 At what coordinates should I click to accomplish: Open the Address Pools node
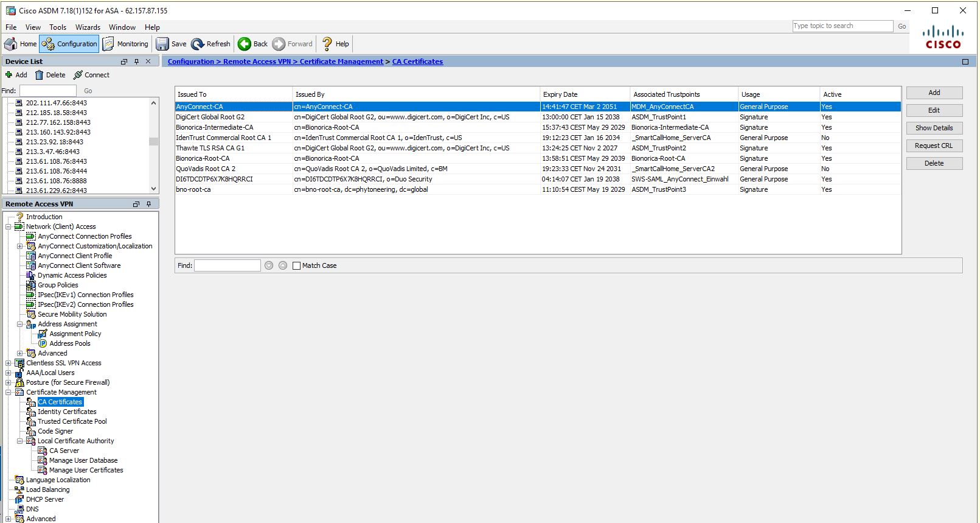[70, 343]
